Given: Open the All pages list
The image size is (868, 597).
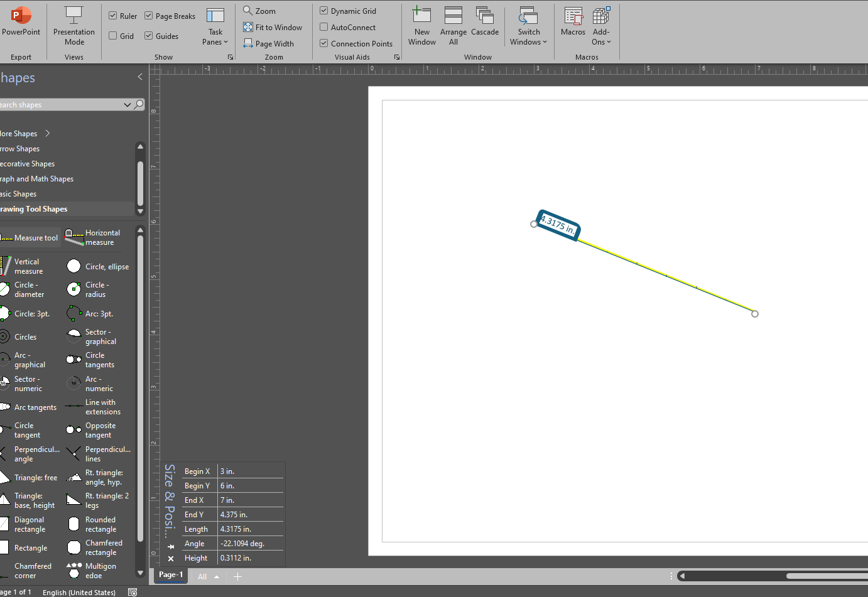Looking at the screenshot, I should (209, 576).
